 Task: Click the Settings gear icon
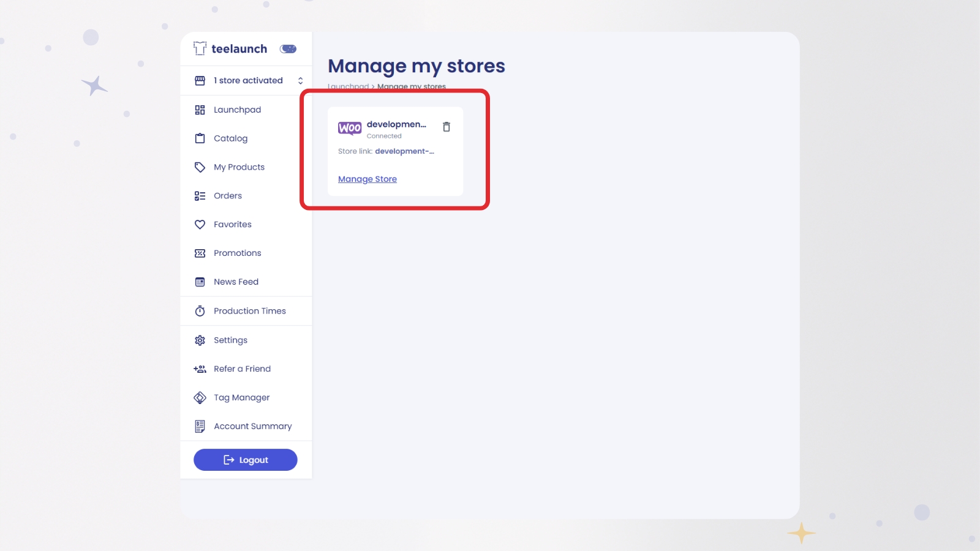tap(200, 340)
